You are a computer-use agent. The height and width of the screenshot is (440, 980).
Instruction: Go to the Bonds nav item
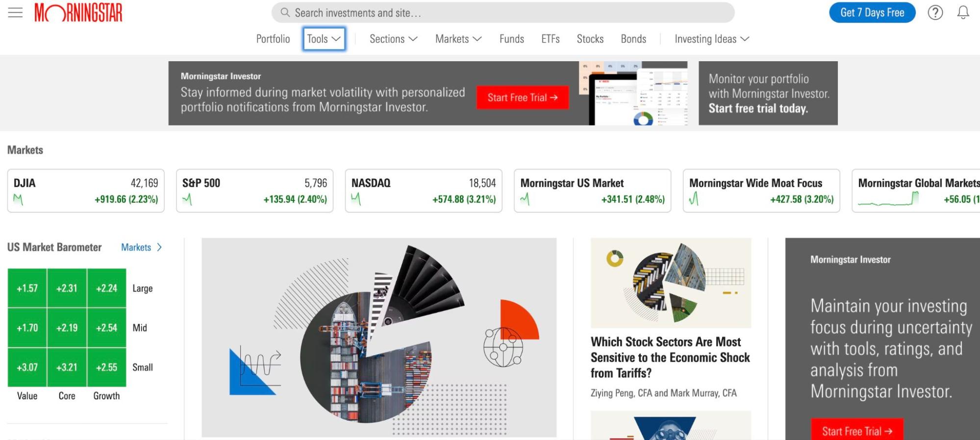click(633, 39)
